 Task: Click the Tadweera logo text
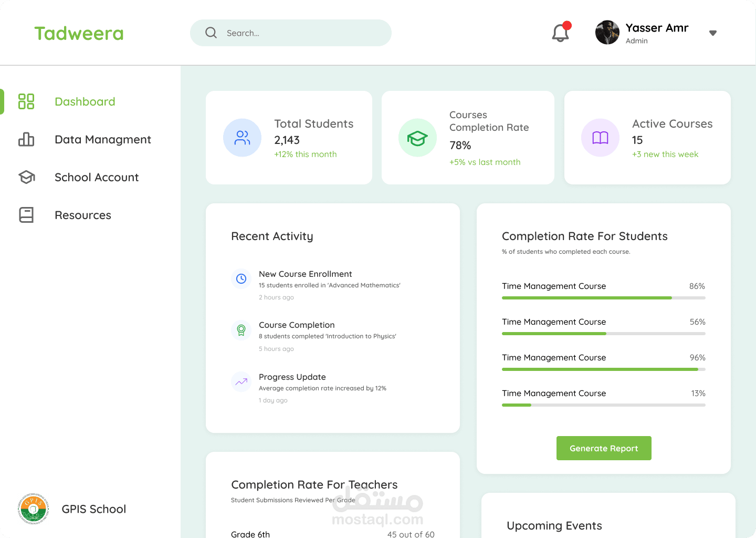tap(79, 34)
